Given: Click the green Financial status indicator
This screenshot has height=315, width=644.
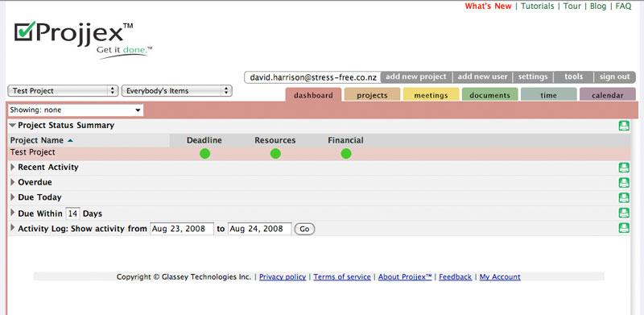Looking at the screenshot, I should pyautogui.click(x=346, y=154).
